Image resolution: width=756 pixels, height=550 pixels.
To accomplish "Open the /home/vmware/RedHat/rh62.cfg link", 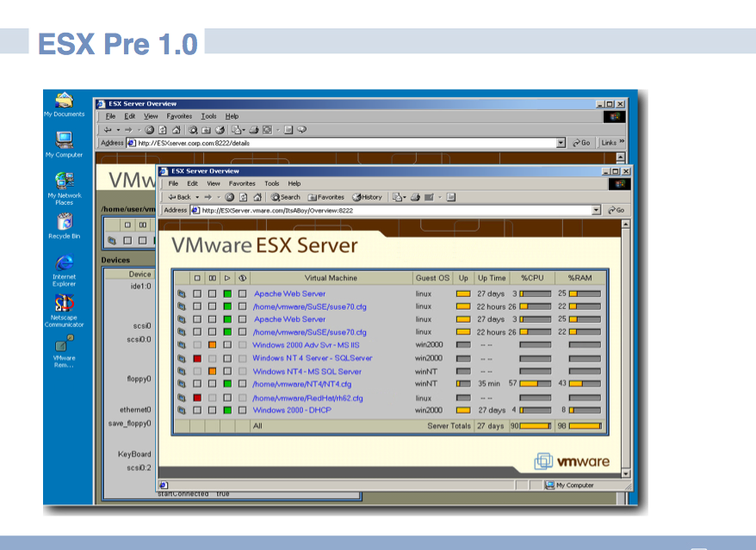I will (307, 399).
